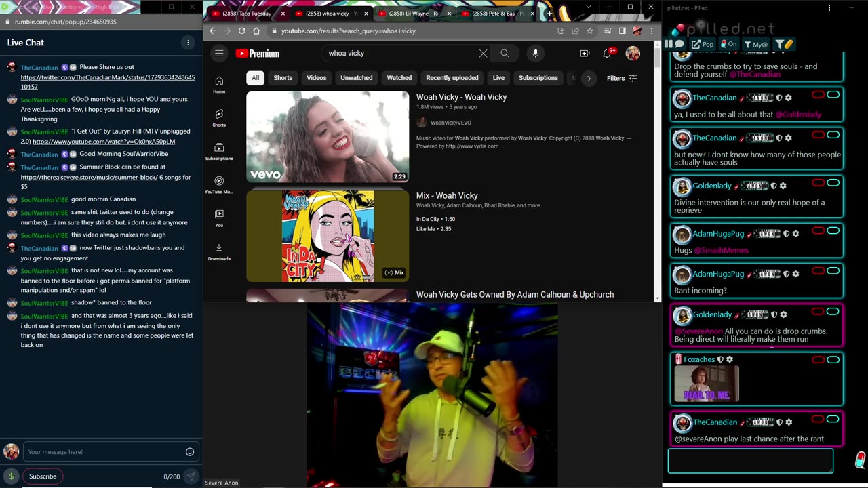
Task: Select the 'Recently uploaded' filter chip
Action: (452, 78)
